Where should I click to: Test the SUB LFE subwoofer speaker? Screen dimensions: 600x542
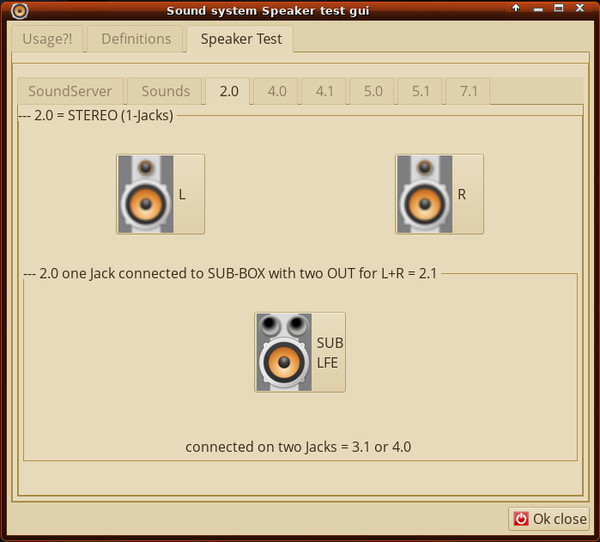300,352
